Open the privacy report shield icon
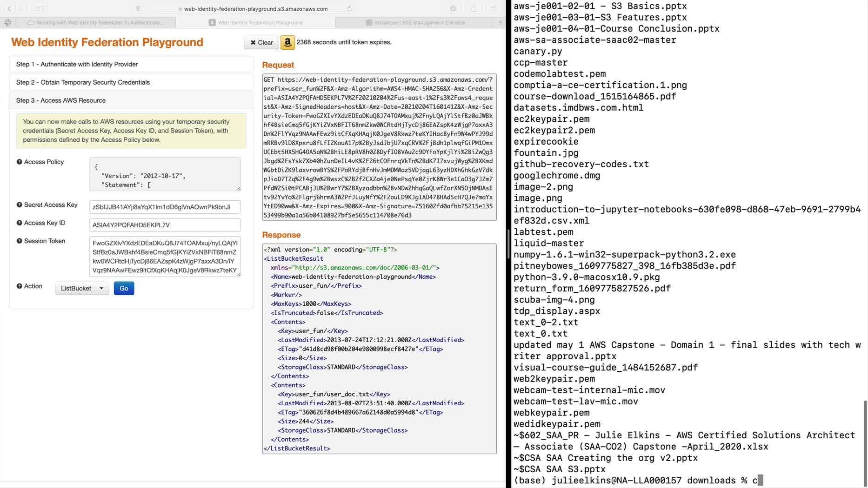868x488 pixels. click(139, 8)
